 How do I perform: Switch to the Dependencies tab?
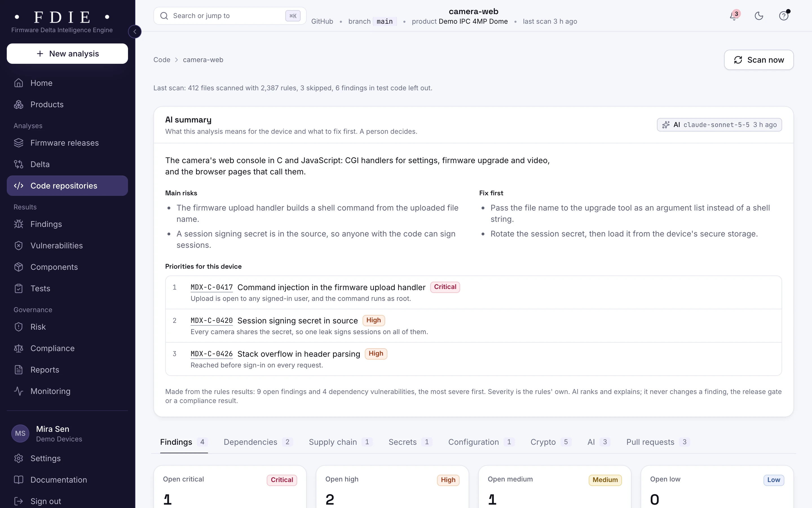pos(258,442)
